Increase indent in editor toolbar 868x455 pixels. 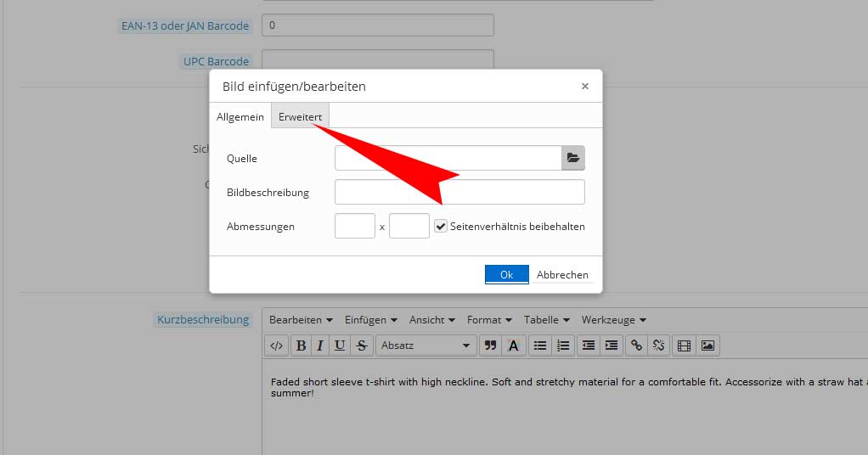[x=612, y=346]
